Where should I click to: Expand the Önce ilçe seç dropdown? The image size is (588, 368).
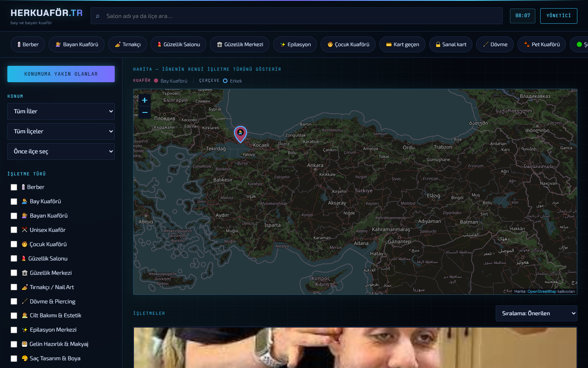click(x=61, y=151)
